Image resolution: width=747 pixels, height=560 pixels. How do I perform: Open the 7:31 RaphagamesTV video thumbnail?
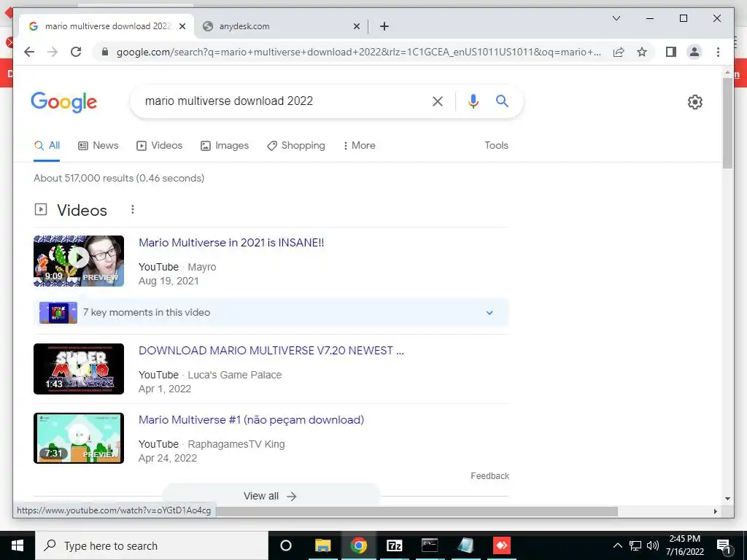pyautogui.click(x=79, y=438)
